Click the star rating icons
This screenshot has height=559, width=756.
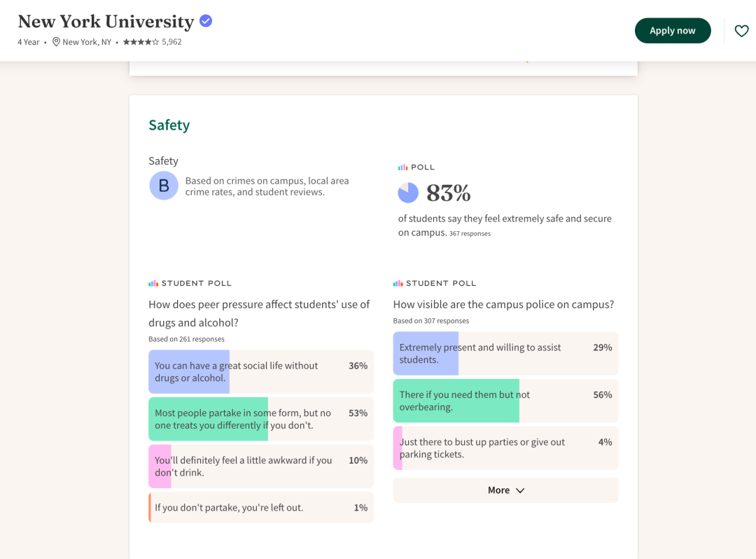coord(140,42)
